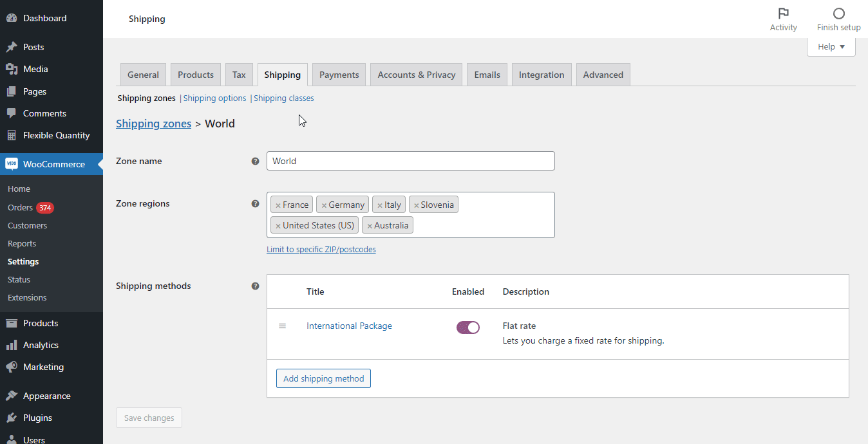
Task: Open International Package method link
Action: (349, 326)
